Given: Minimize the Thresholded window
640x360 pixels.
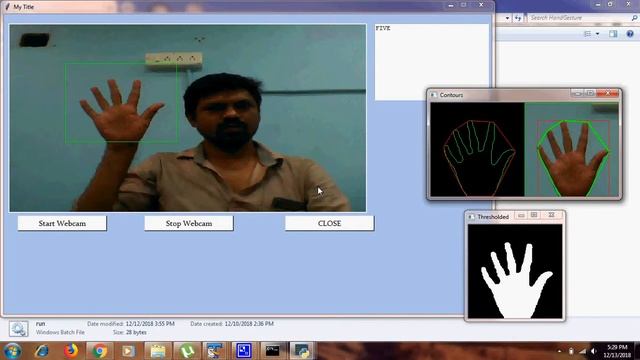Looking at the screenshot, I should pyautogui.click(x=521, y=215).
